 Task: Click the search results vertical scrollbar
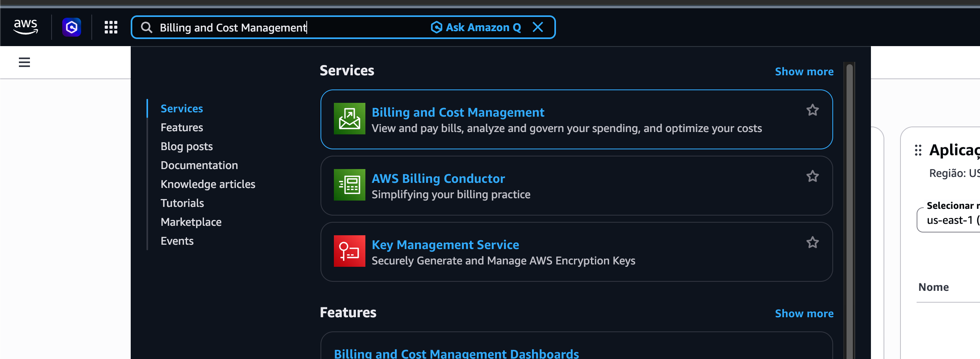[x=850, y=211]
